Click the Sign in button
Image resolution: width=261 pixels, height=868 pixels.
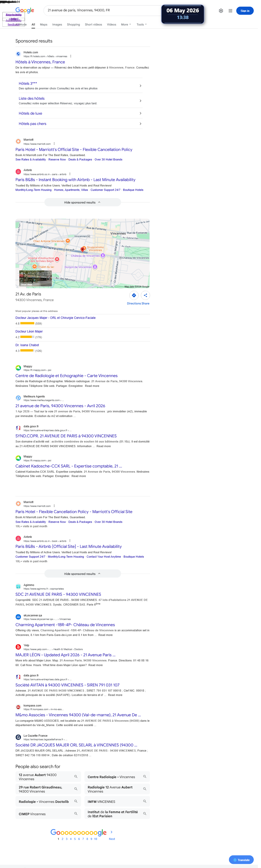click(245, 11)
